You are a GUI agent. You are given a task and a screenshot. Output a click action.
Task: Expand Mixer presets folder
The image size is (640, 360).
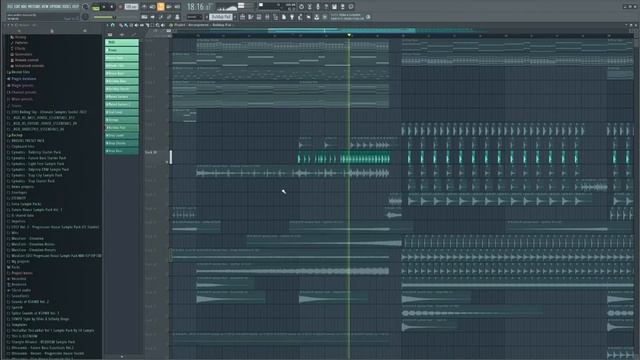tap(22, 99)
